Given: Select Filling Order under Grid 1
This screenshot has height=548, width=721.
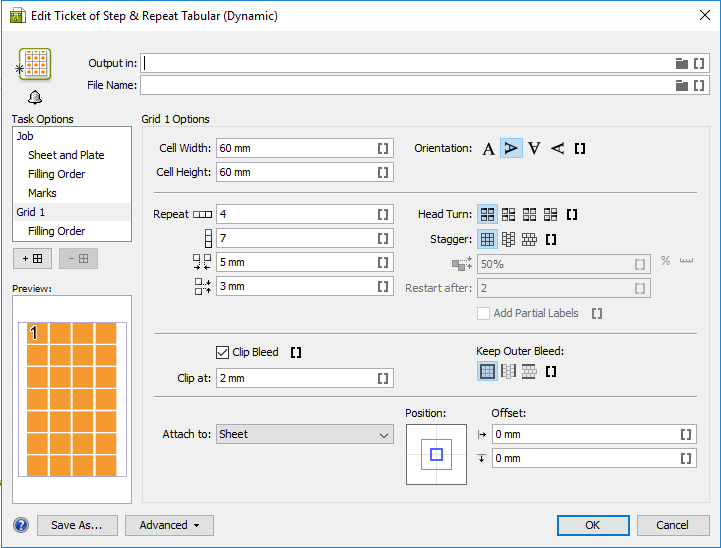Looking at the screenshot, I should (57, 231).
